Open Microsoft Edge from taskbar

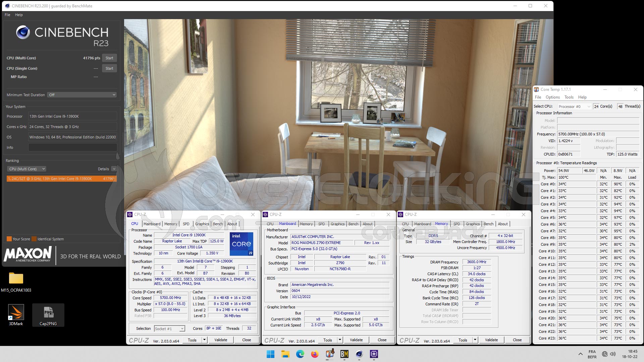(x=300, y=354)
